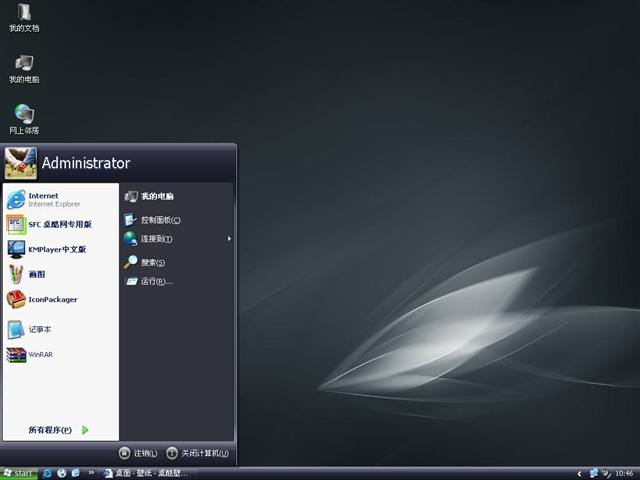Open 运行(R)... run dialog
This screenshot has width=640, height=480.
tap(149, 281)
